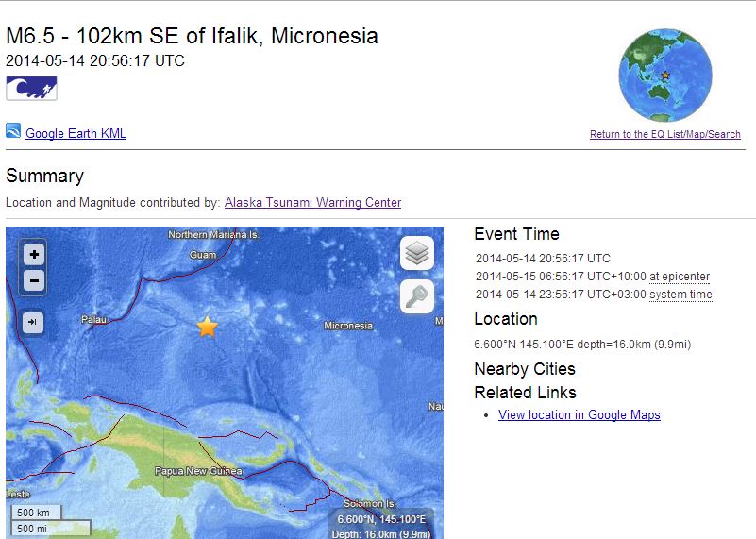Image resolution: width=756 pixels, height=539 pixels.
Task: Click the "system time" link
Action: click(680, 295)
